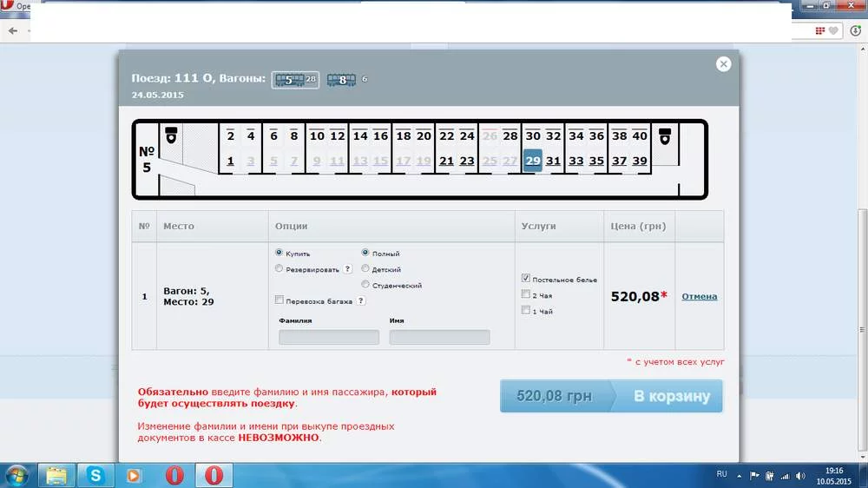Select seat 2 in wagon
The height and width of the screenshot is (488, 868).
(230, 136)
